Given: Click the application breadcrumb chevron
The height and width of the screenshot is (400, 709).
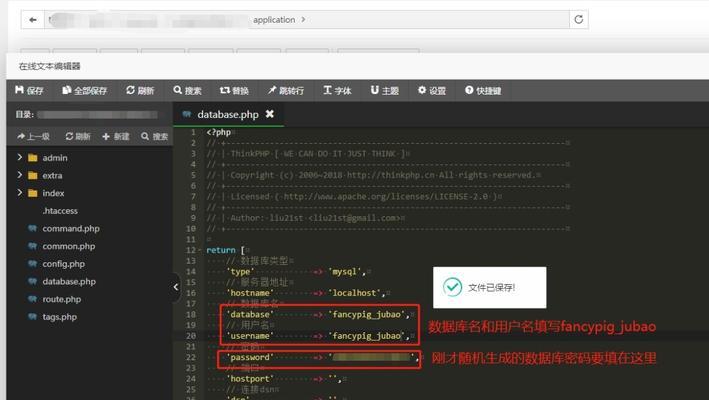Looking at the screenshot, I should click(303, 19).
